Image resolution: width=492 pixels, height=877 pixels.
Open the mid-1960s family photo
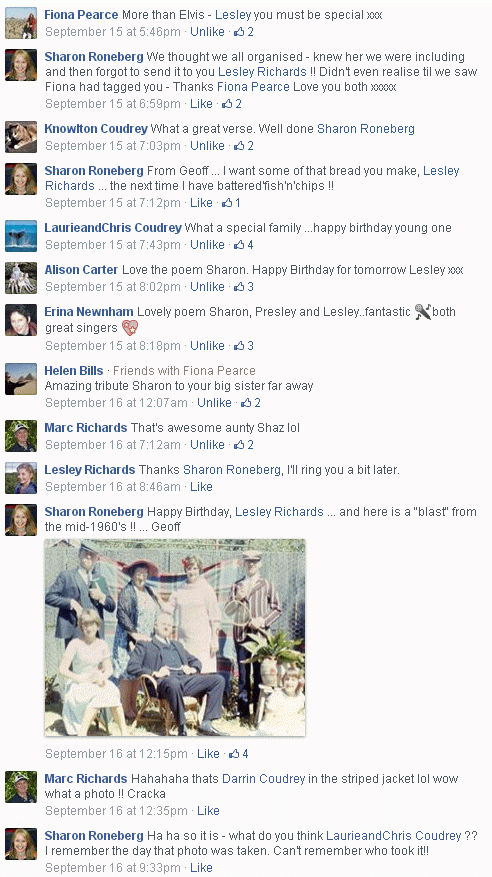[x=175, y=638]
